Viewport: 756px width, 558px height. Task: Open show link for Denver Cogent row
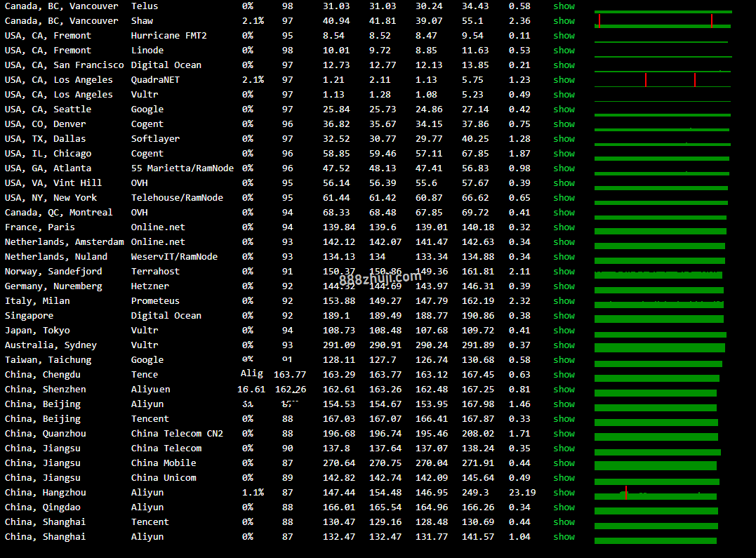[x=564, y=124]
